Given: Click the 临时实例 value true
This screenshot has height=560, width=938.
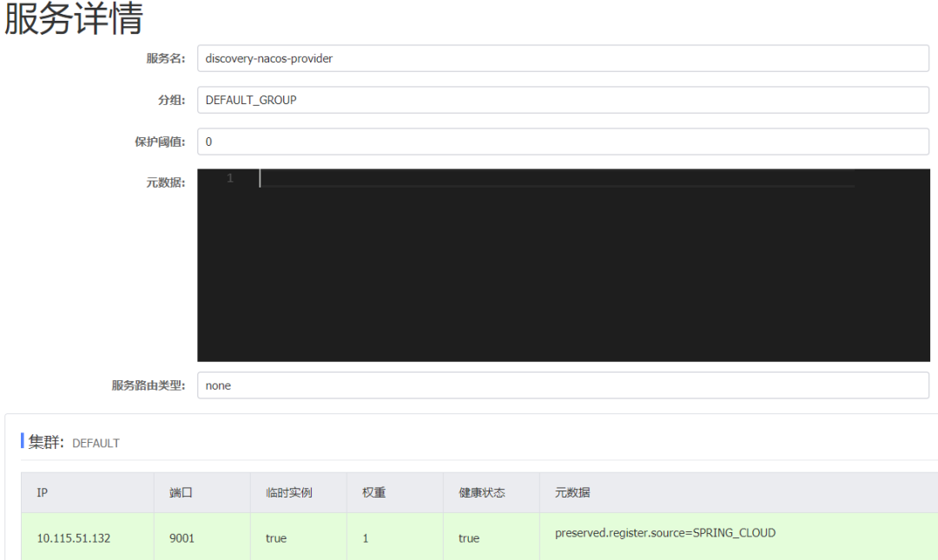Looking at the screenshot, I should coord(276,538).
